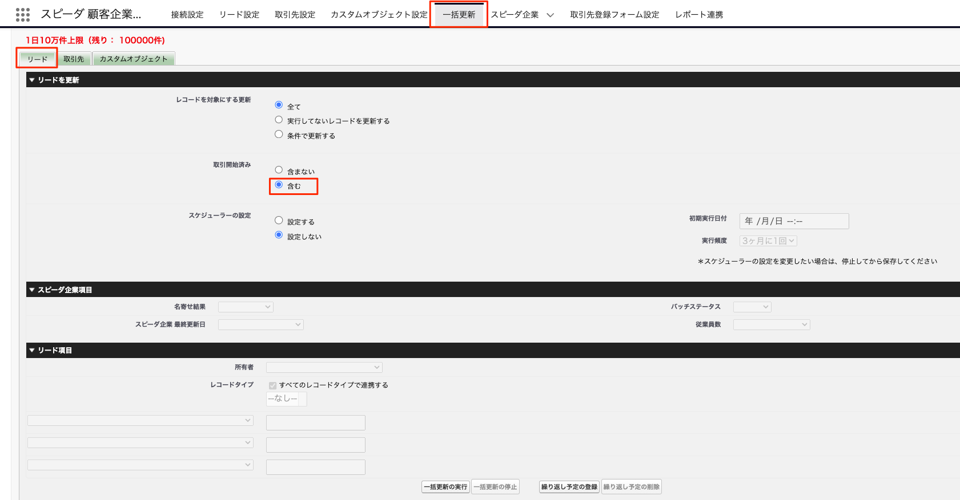Select 実行してないレコードを更新する radio option
This screenshot has height=500, width=960.
[279, 120]
